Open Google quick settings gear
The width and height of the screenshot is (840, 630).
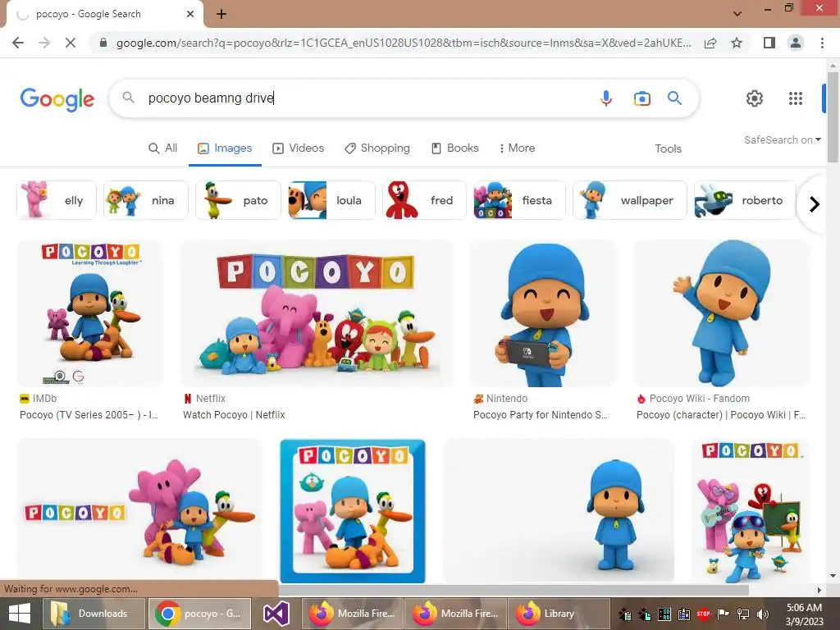point(755,98)
